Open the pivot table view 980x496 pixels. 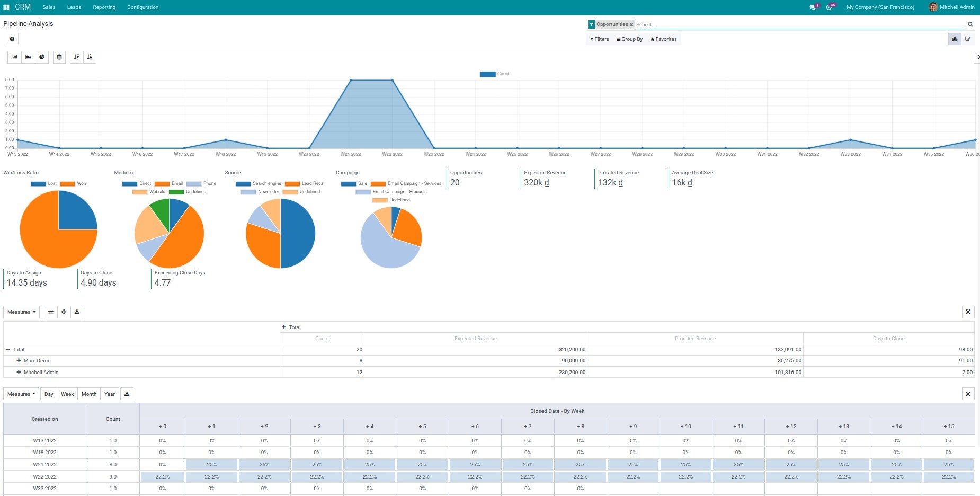[x=59, y=57]
